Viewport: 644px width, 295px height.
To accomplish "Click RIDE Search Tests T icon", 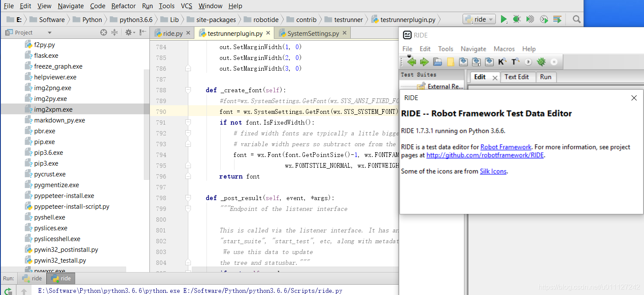I will [515, 62].
